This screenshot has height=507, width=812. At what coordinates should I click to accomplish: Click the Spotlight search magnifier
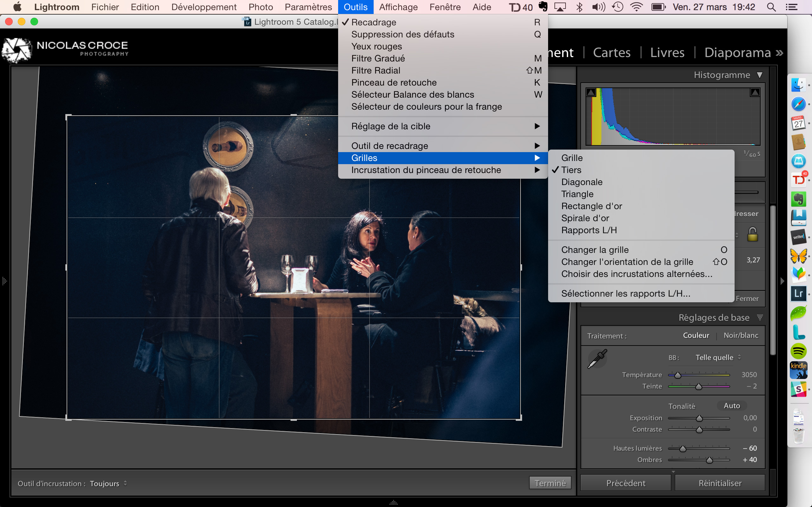click(771, 7)
